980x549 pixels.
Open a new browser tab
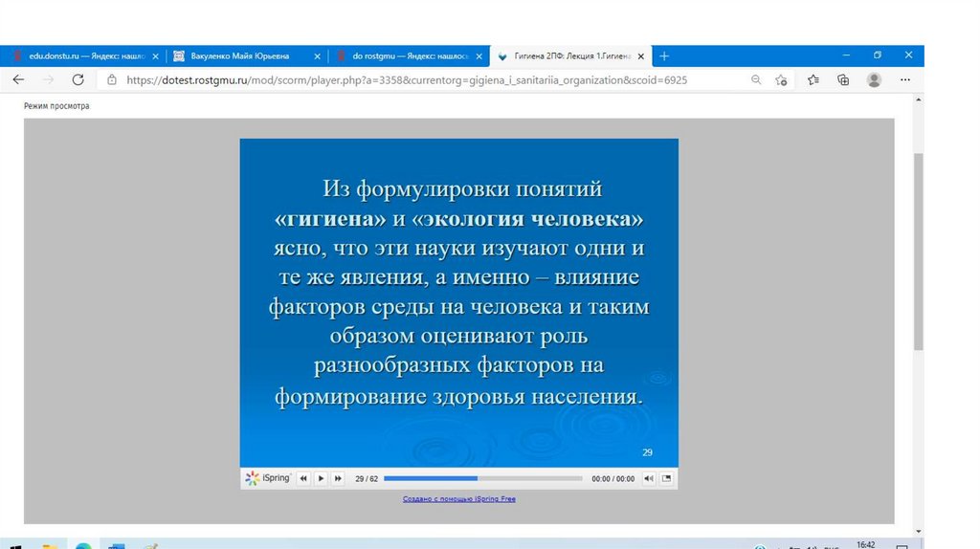point(665,56)
